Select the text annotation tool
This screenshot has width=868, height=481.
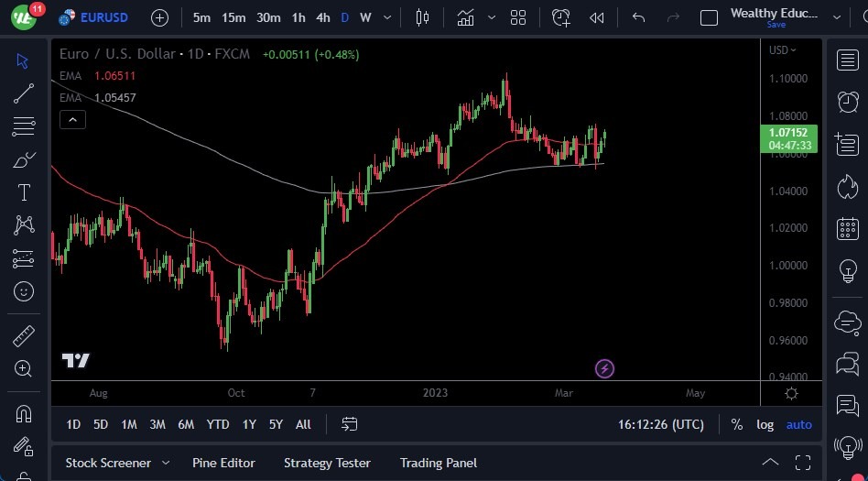pyautogui.click(x=24, y=192)
